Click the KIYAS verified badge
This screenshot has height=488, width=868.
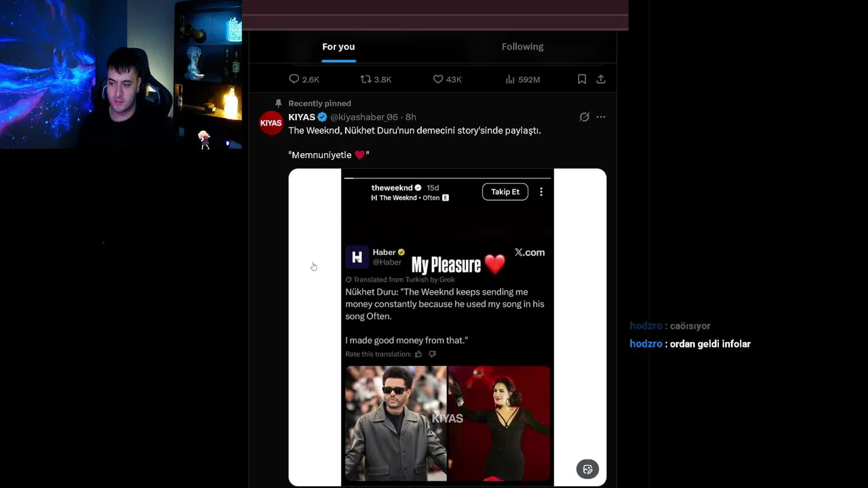tap(322, 117)
